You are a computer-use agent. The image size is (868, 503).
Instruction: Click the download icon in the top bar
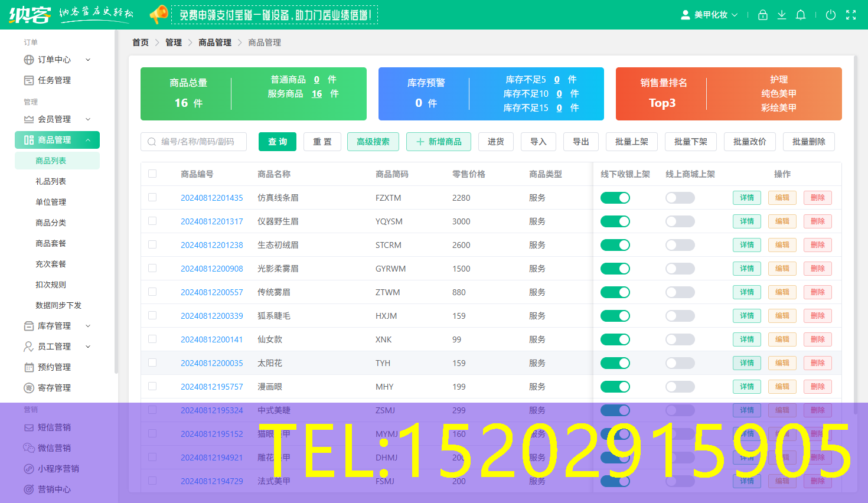click(782, 15)
